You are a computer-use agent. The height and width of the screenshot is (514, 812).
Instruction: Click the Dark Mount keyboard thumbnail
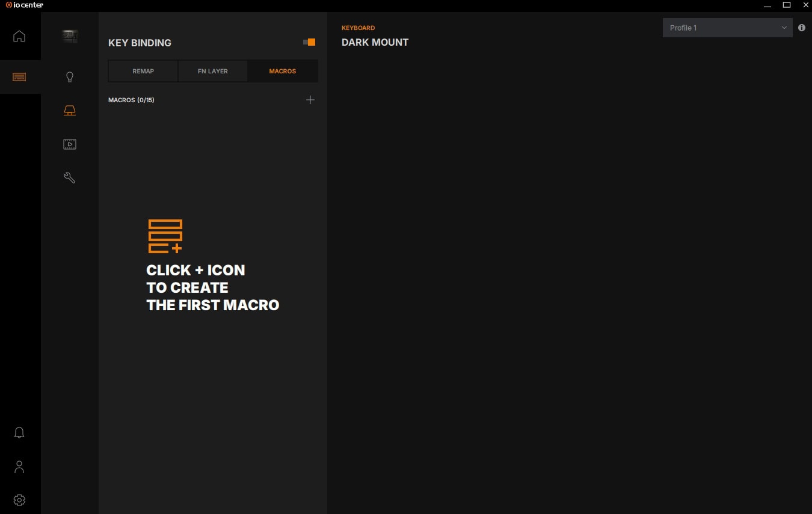[70, 36]
